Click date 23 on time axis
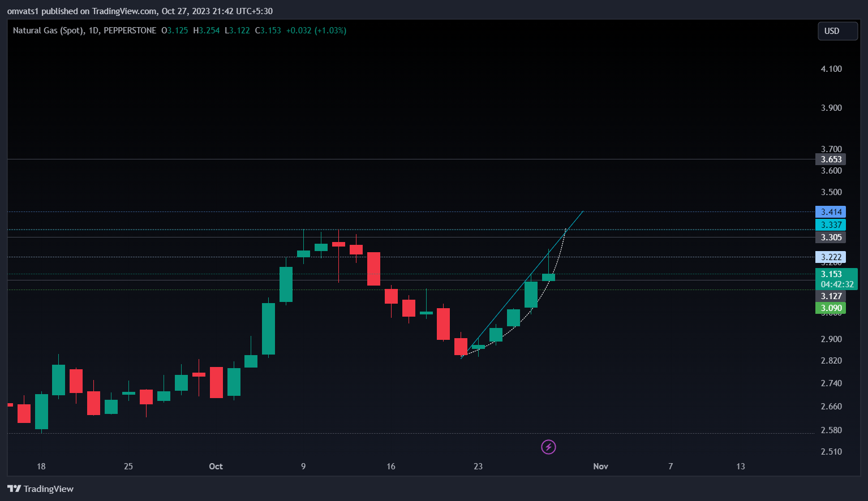Screen dimensions: 868x501 click(x=478, y=467)
